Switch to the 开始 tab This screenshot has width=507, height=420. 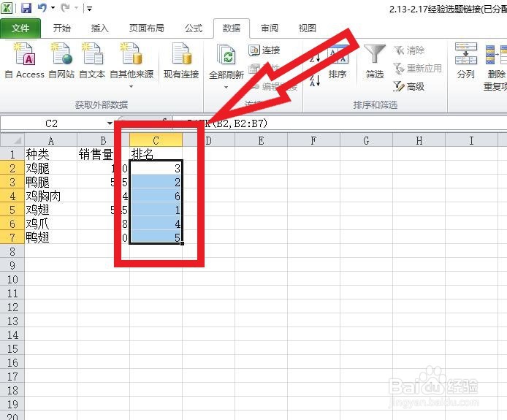[62, 28]
